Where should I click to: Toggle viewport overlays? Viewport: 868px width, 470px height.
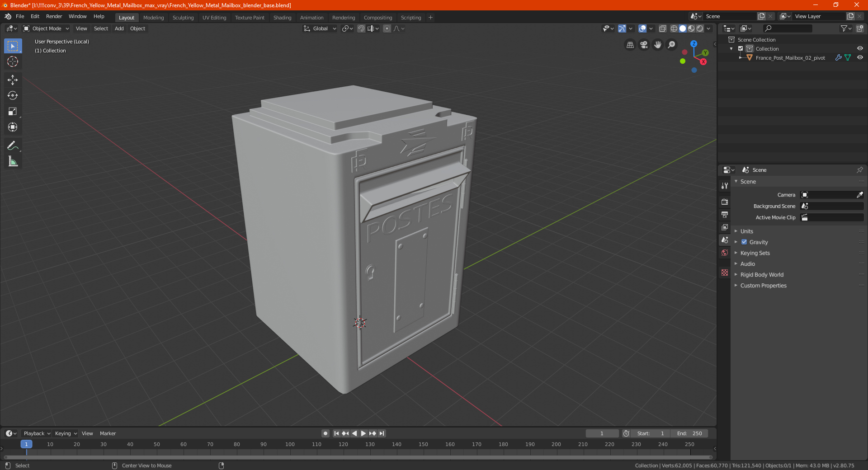(x=642, y=28)
